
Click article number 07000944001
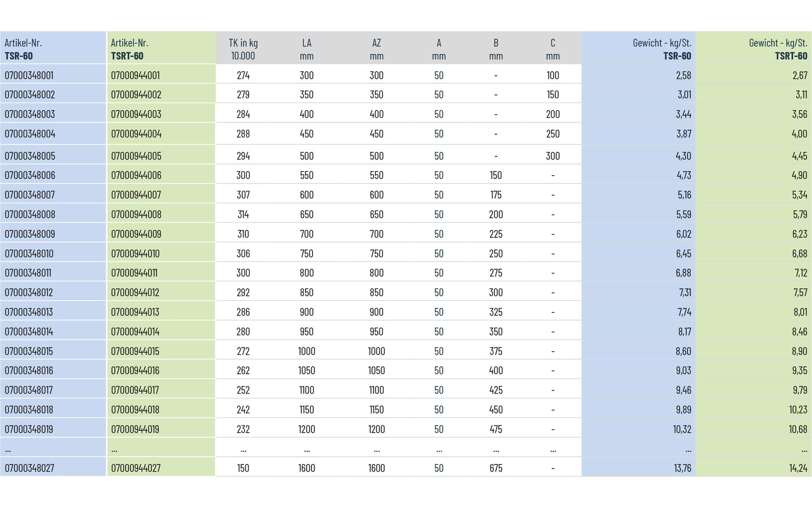click(135, 75)
